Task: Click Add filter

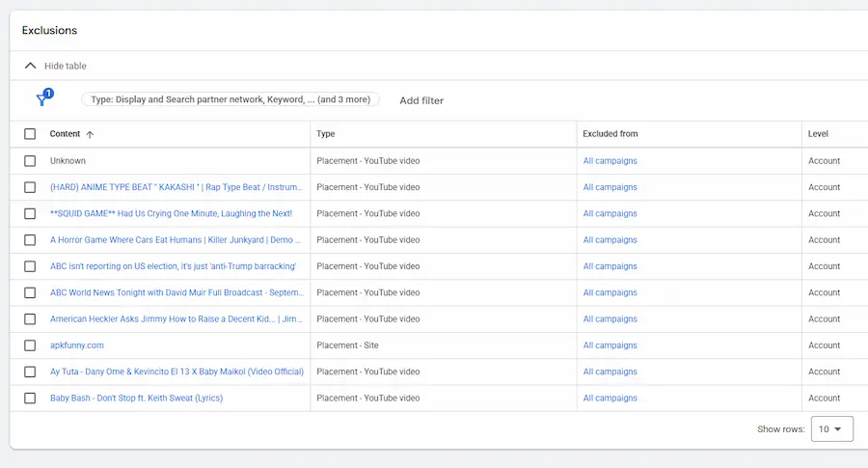Action: 421,100
